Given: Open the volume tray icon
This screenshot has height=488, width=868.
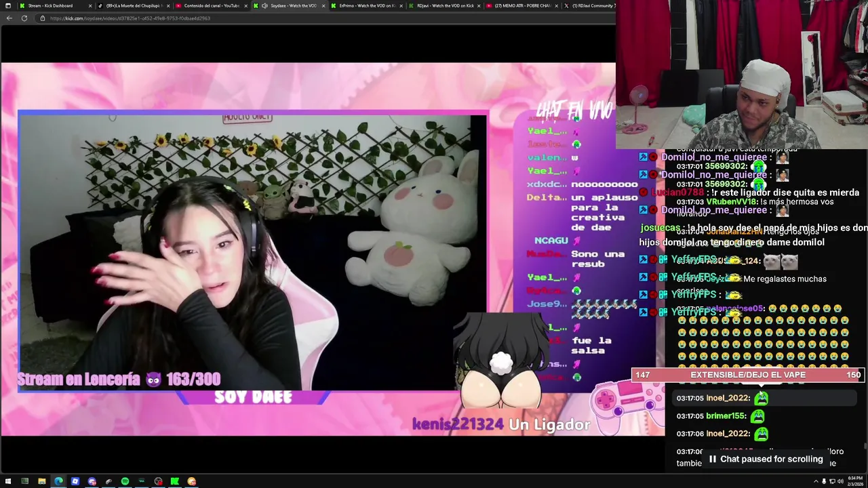Looking at the screenshot, I should (x=840, y=481).
